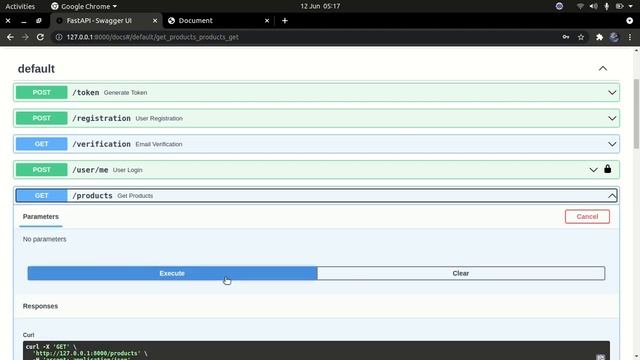Open the Wi-Fi network indicator
Viewport: 640px width, 360px height.
coord(580,6)
